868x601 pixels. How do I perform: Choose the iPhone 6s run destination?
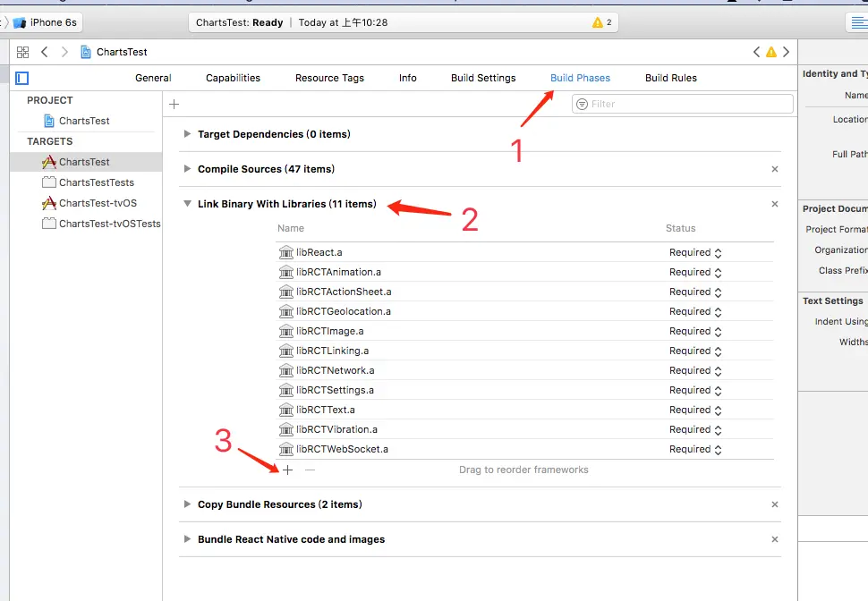[46, 22]
